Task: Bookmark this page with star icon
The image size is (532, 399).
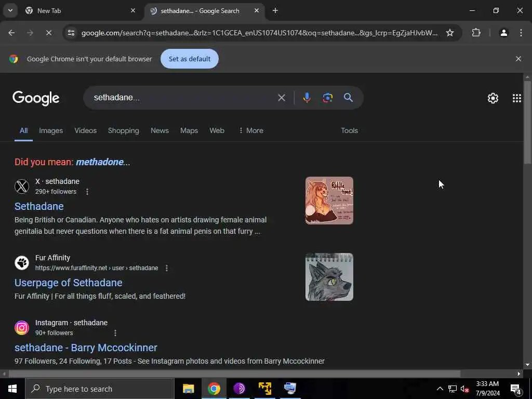Action: pyautogui.click(x=450, y=33)
